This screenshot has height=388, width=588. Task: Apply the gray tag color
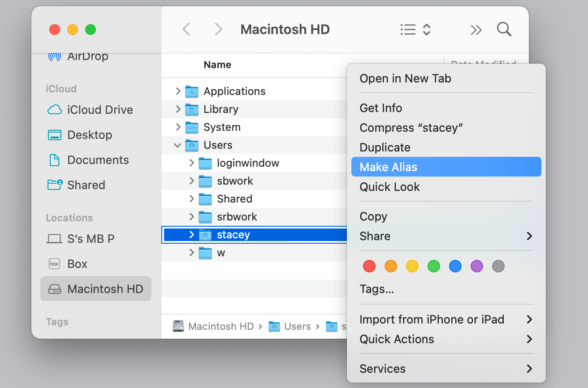coord(498,266)
